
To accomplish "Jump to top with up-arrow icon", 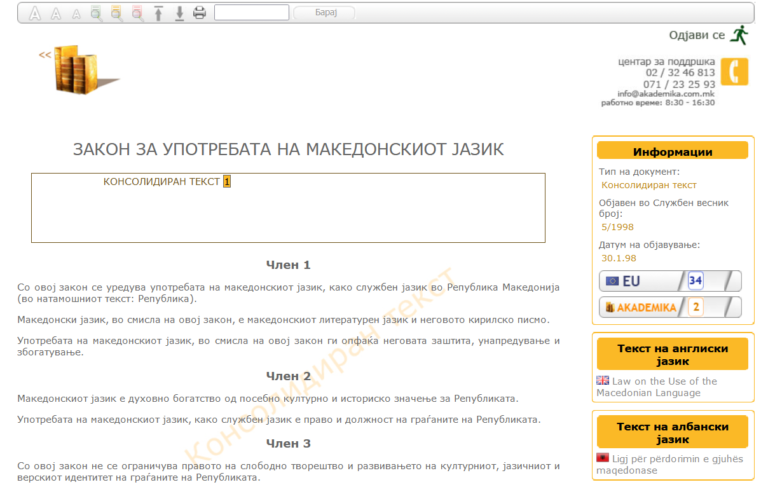I will click(158, 13).
